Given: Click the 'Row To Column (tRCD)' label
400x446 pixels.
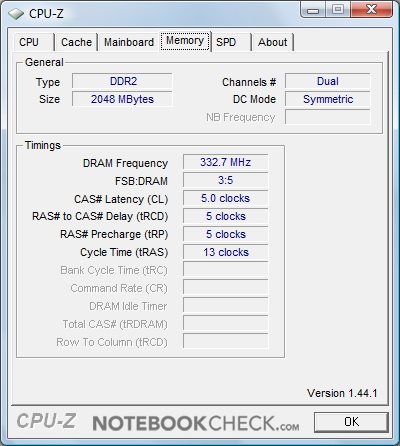Looking at the screenshot, I should tap(112, 342).
